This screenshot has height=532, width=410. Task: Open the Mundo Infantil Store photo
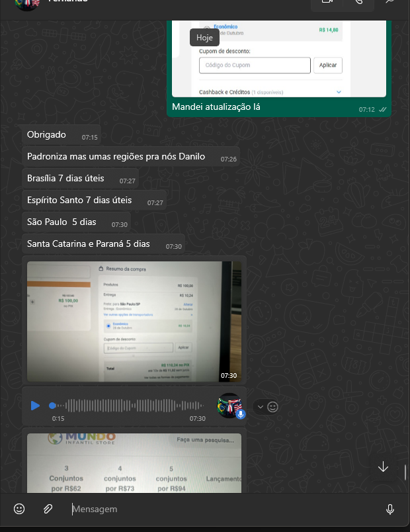click(134, 463)
